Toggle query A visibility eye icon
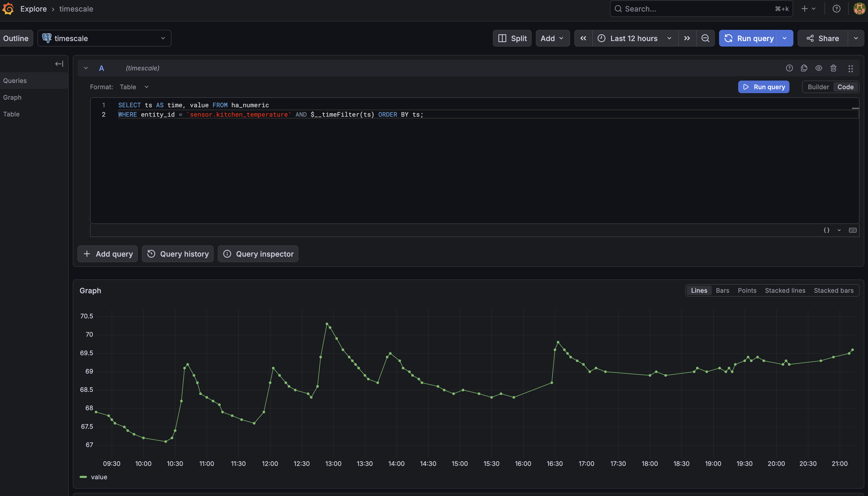The image size is (868, 496). point(819,68)
